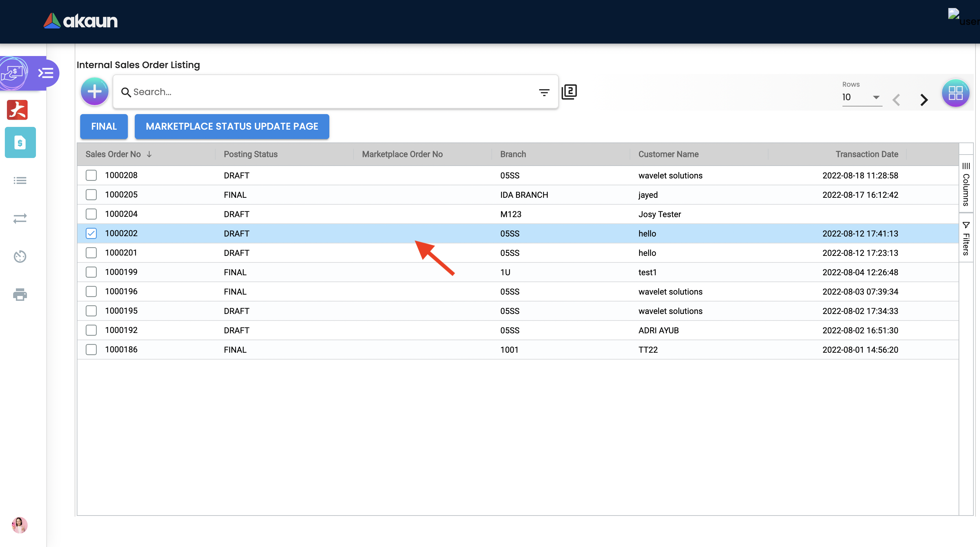Open the Filters side panel tab
The image size is (980, 547).
[966, 239]
